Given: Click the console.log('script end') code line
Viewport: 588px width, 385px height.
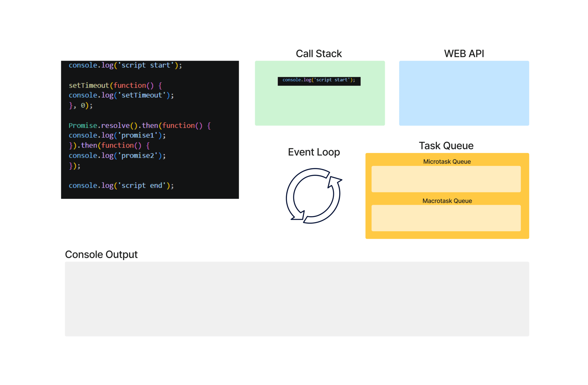Looking at the screenshot, I should coord(121,185).
